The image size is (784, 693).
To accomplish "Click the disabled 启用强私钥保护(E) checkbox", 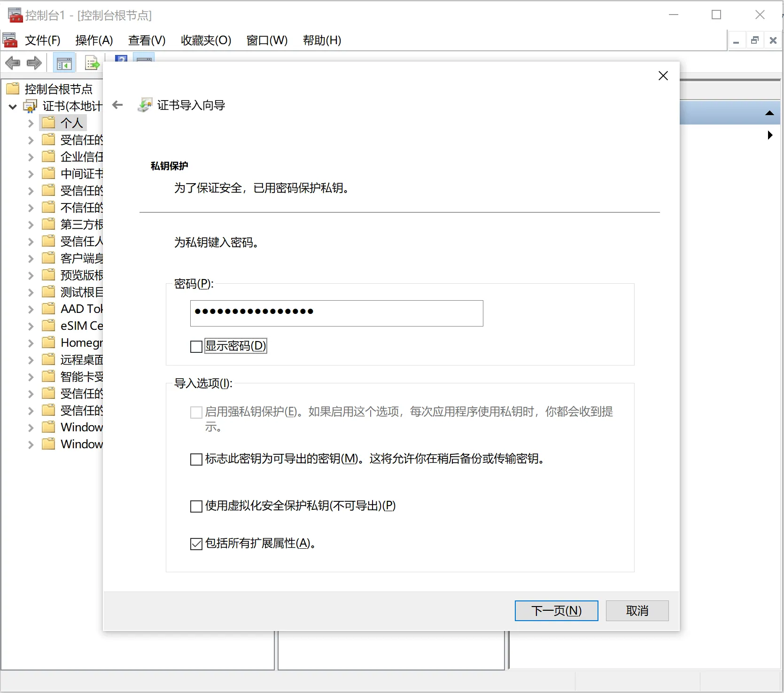I will pyautogui.click(x=196, y=413).
